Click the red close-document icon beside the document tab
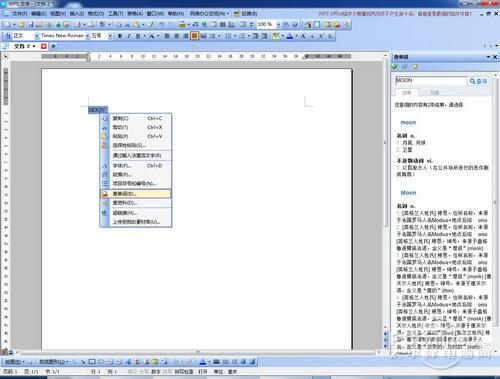Image resolution: width=500 pixels, height=379 pixels. tap(44, 46)
